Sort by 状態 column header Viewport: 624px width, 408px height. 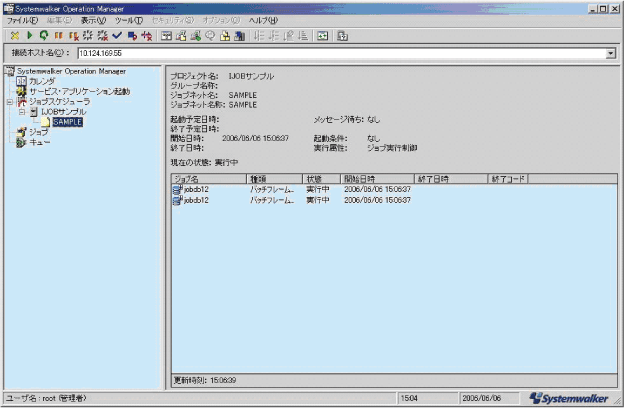click(322, 179)
